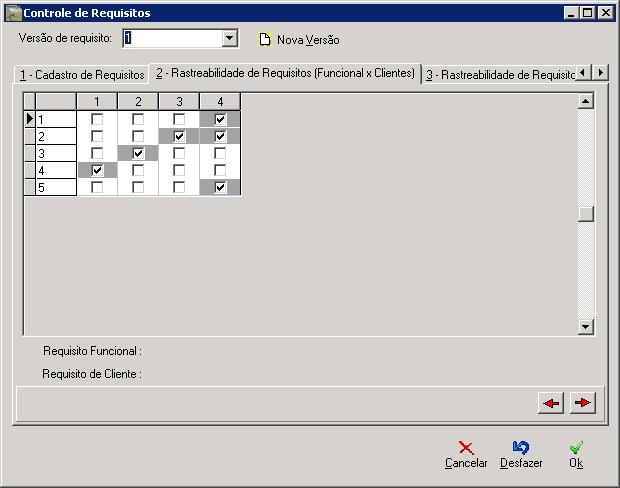Click the red right arrow button
The width and height of the screenshot is (620, 488).
[582, 403]
